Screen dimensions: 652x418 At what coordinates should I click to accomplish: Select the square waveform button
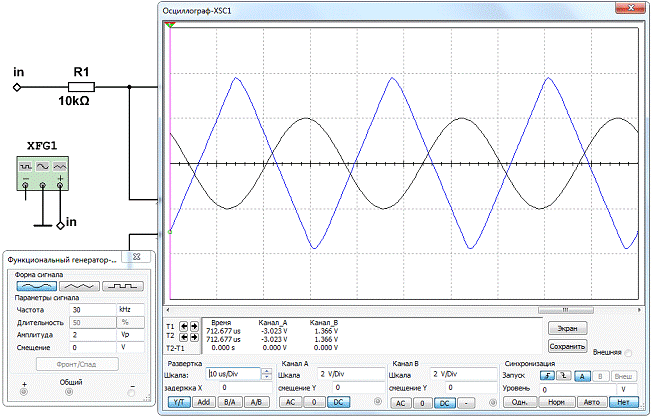[124, 285]
